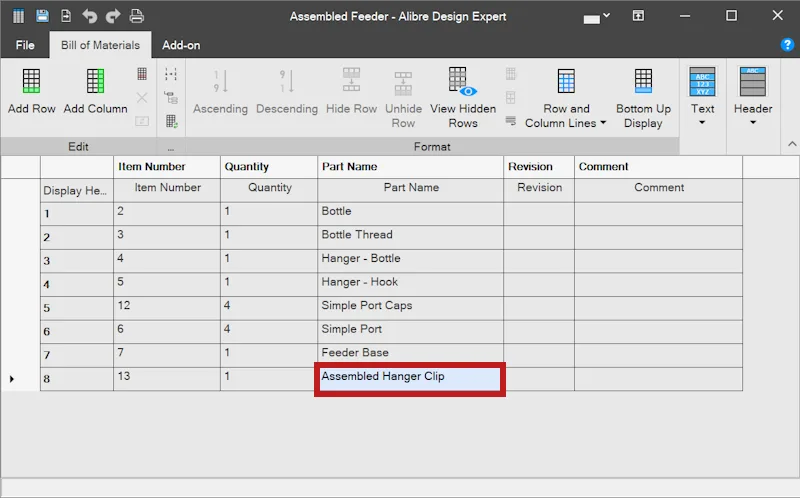Click the Add Column grid icon
Image resolution: width=800 pixels, height=498 pixels.
pyautogui.click(x=95, y=81)
